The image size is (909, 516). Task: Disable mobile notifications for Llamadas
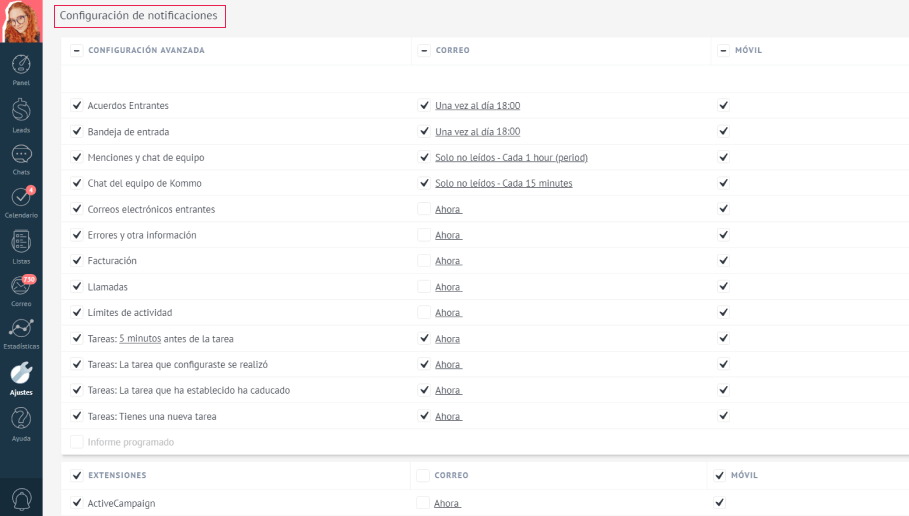click(724, 287)
